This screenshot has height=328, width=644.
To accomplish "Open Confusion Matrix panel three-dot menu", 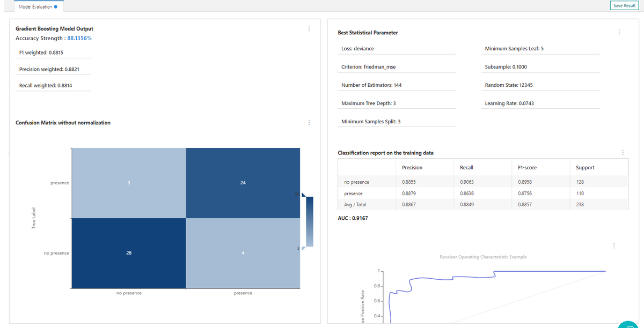I will [x=309, y=122].
